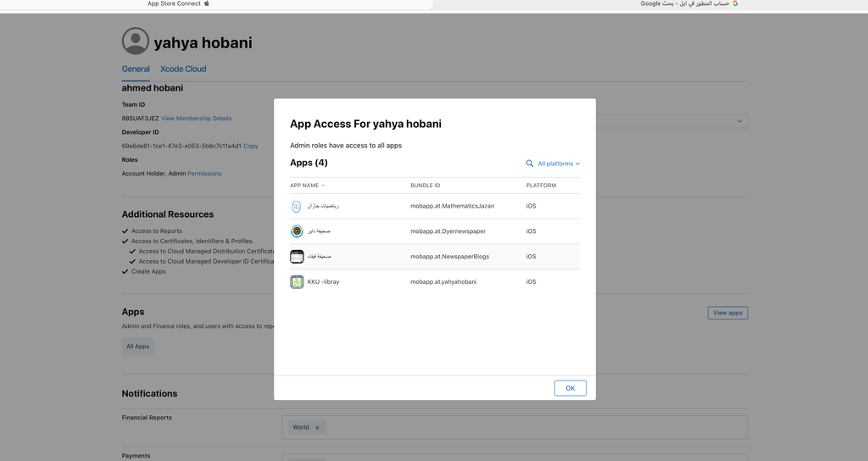The image size is (868, 461).
Task: Select the Team ID value 885UAF3JEZ
Action: point(140,119)
